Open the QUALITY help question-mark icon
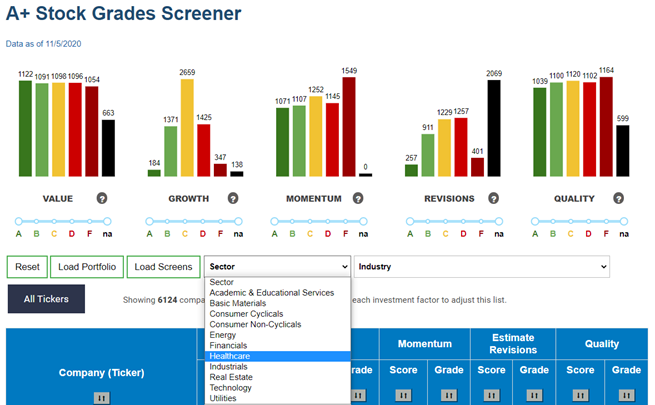Image resolution: width=655 pixels, height=405 pixels. point(619,198)
